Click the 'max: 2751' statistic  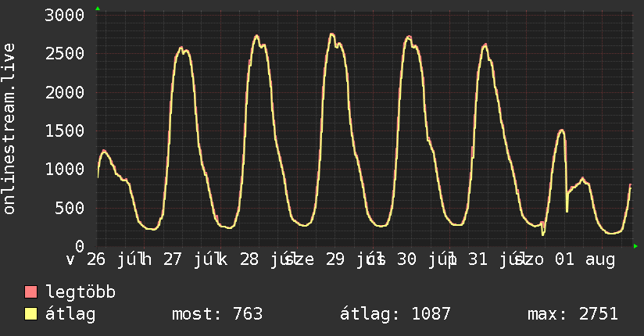pyautogui.click(x=573, y=314)
